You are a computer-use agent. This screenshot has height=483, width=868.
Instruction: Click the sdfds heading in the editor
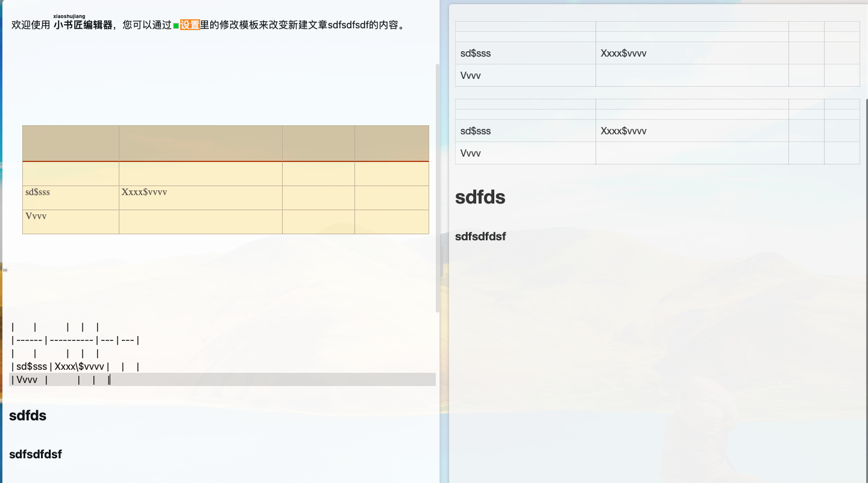[x=27, y=415]
